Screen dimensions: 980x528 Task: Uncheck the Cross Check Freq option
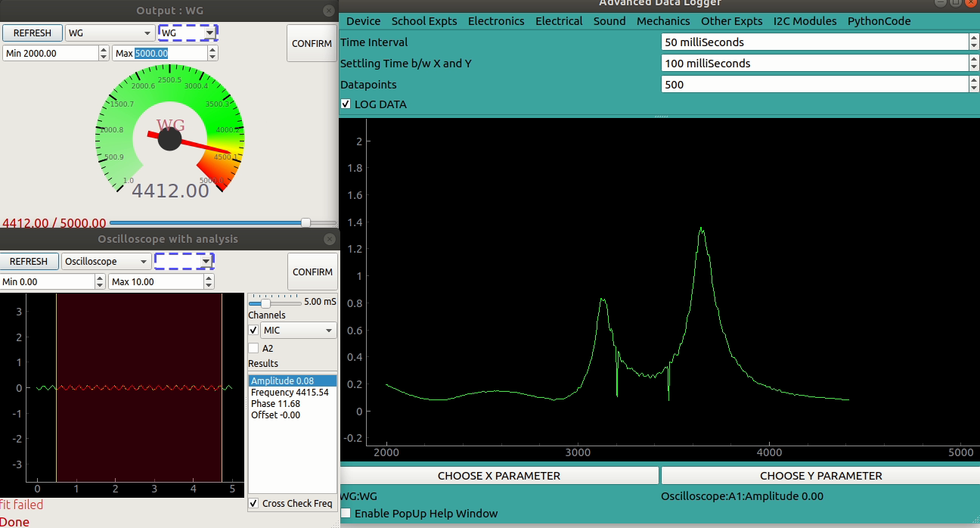pos(253,503)
